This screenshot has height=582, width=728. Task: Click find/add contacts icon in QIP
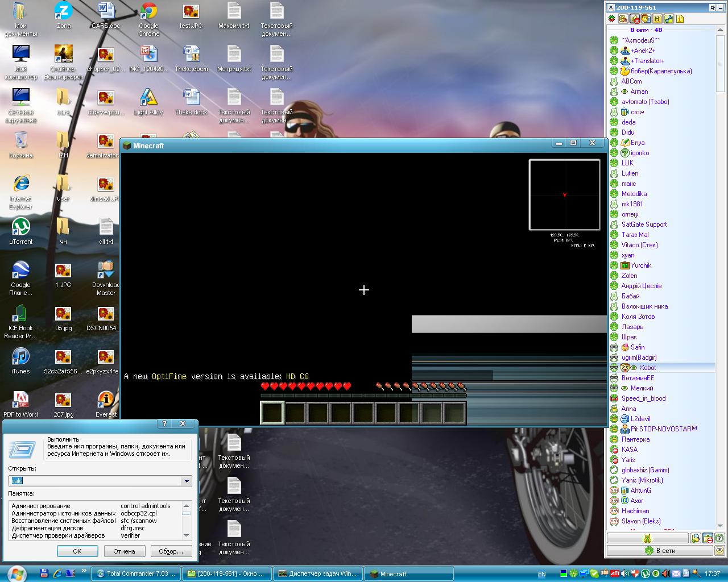click(x=696, y=538)
